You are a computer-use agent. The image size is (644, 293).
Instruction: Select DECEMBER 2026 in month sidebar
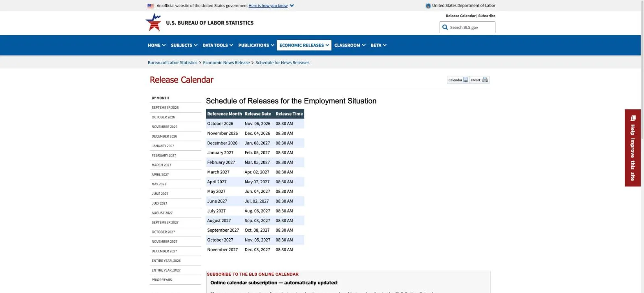coord(164,136)
